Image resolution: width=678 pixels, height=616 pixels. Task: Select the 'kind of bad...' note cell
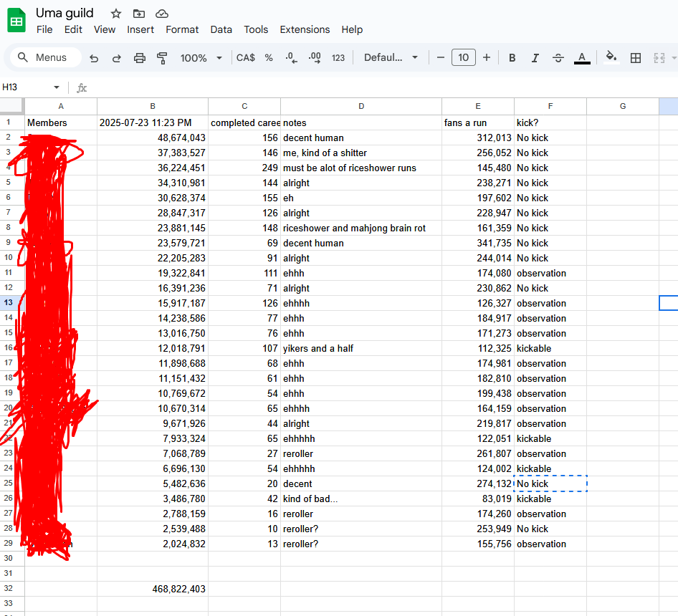pyautogui.click(x=361, y=499)
